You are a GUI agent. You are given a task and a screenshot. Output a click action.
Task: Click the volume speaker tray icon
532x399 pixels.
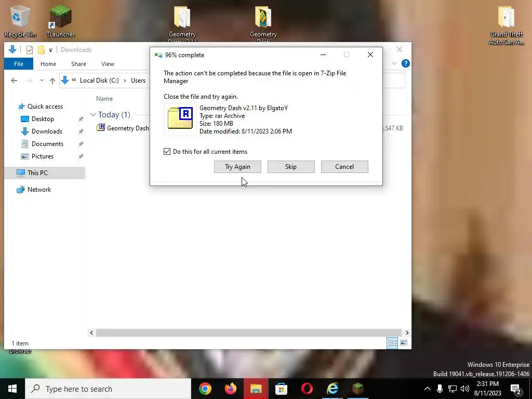point(465,389)
